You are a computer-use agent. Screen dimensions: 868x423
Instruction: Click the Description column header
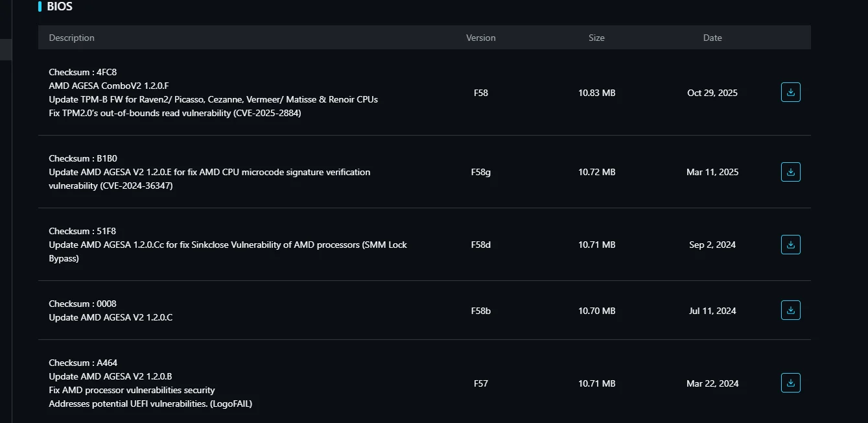pos(71,38)
